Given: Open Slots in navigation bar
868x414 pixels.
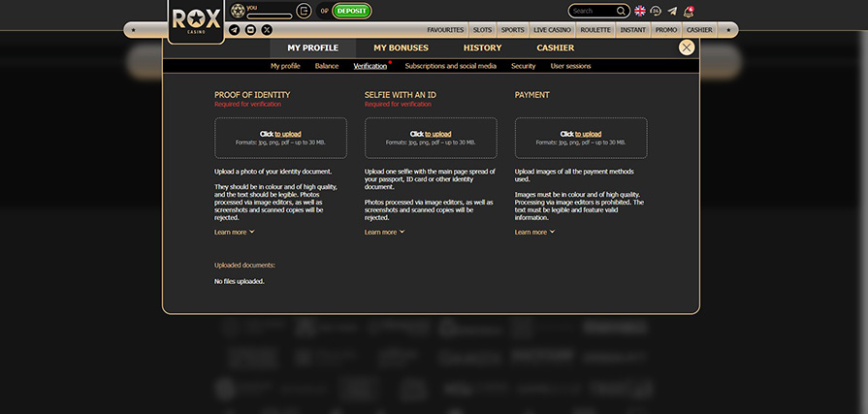Looking at the screenshot, I should [483, 30].
